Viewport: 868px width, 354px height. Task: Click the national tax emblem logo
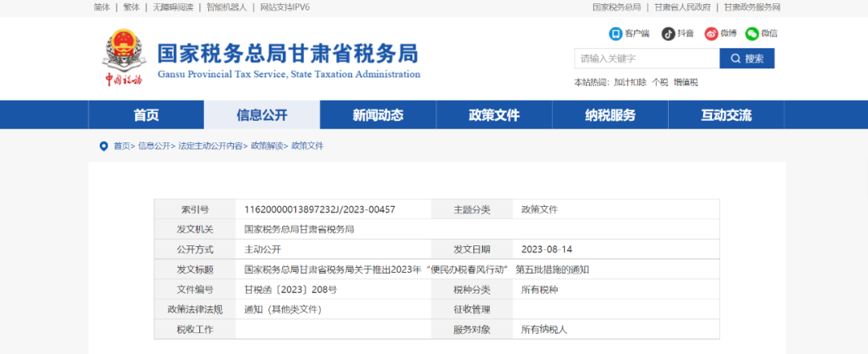(124, 57)
